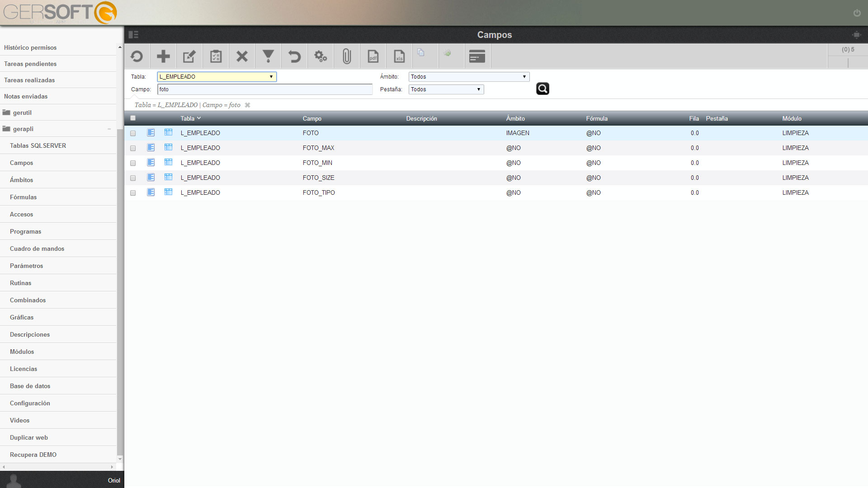This screenshot has height=488, width=868.
Task: Add a new record with plus icon
Action: tap(163, 56)
